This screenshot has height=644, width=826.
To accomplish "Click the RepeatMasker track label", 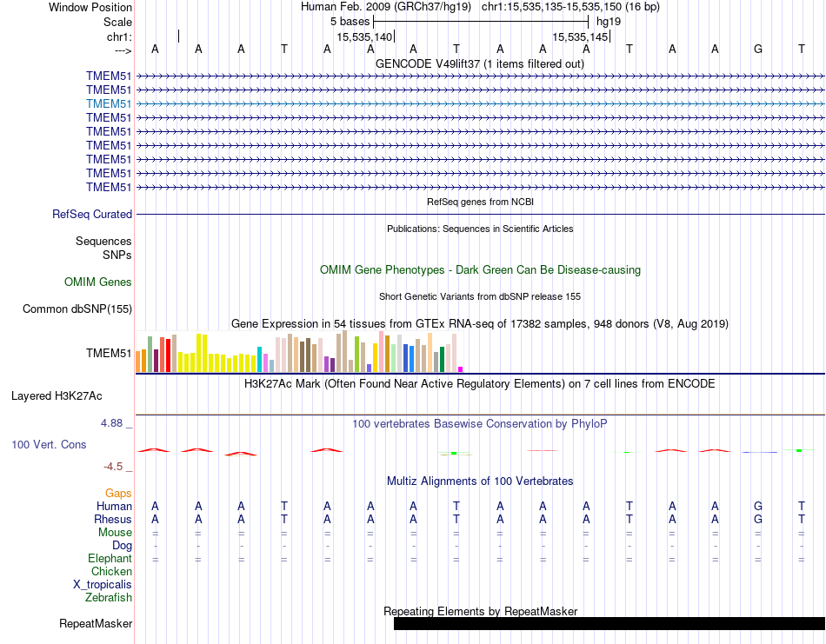I will 96,623.
